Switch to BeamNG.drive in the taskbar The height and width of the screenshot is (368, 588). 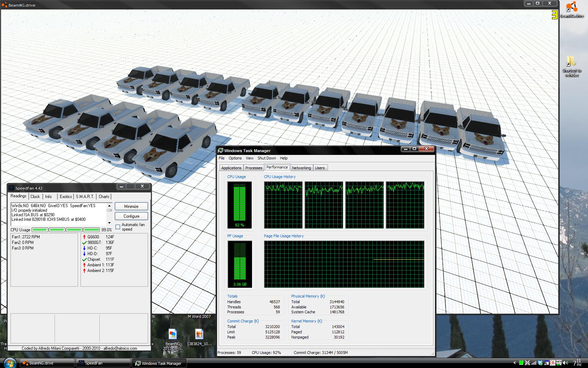click(x=47, y=363)
